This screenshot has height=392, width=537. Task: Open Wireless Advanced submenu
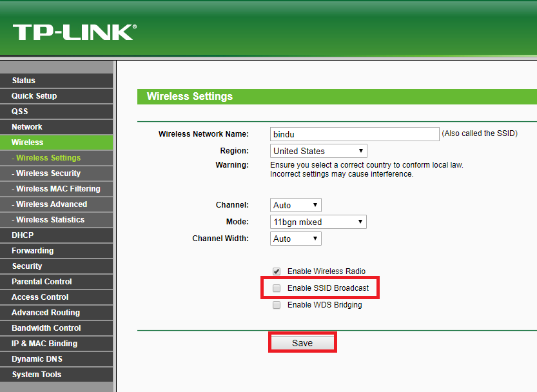[x=57, y=204]
